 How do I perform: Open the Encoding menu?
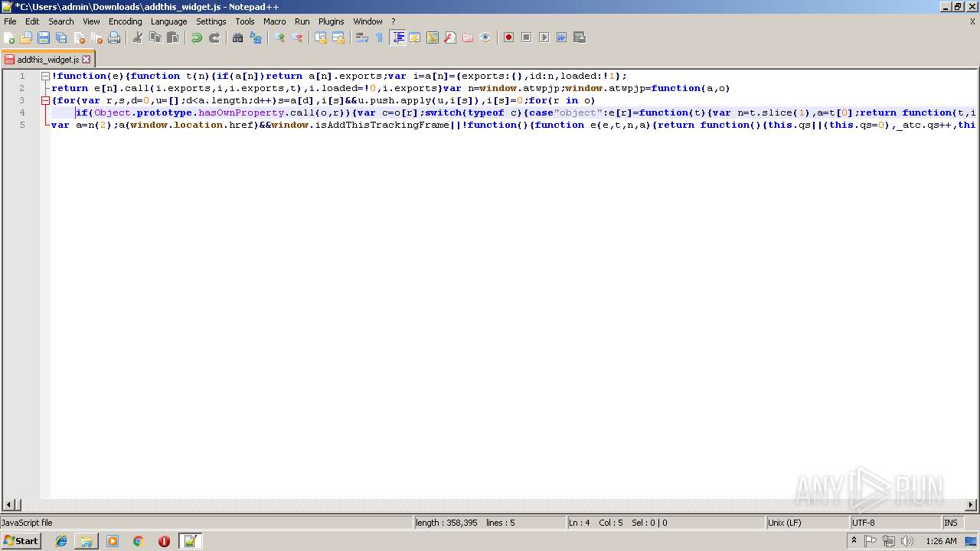point(126,21)
